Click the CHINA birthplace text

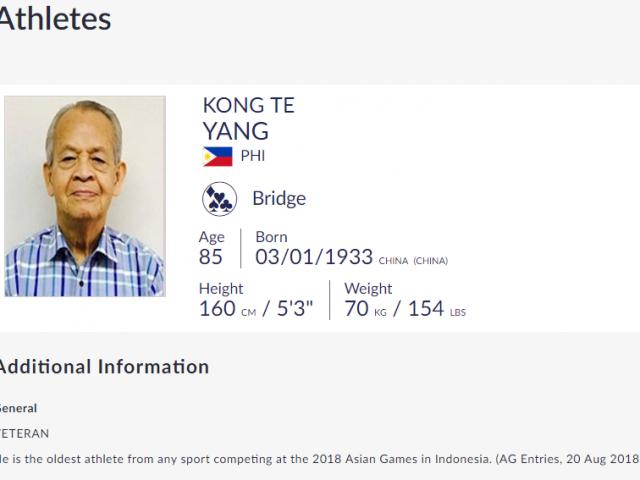coord(393,261)
